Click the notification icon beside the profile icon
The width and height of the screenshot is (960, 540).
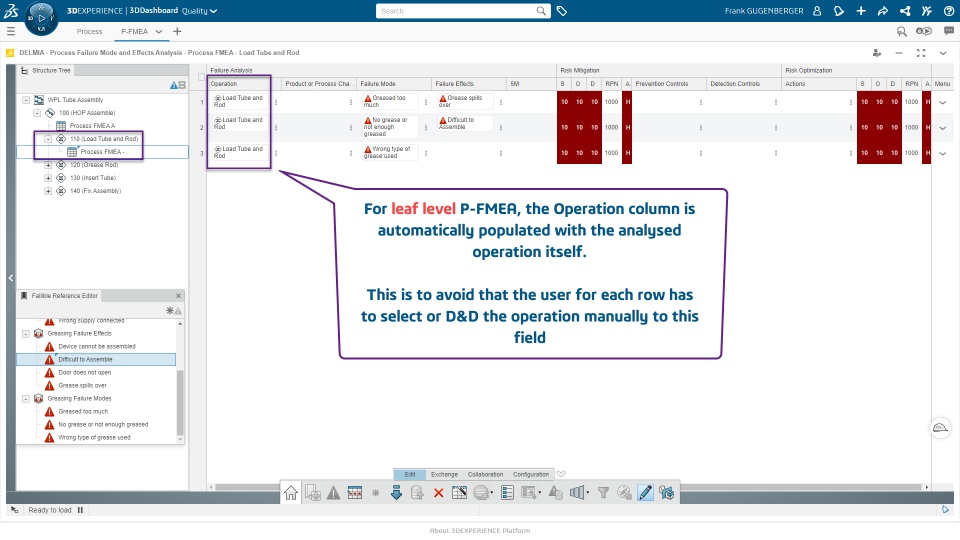click(839, 11)
